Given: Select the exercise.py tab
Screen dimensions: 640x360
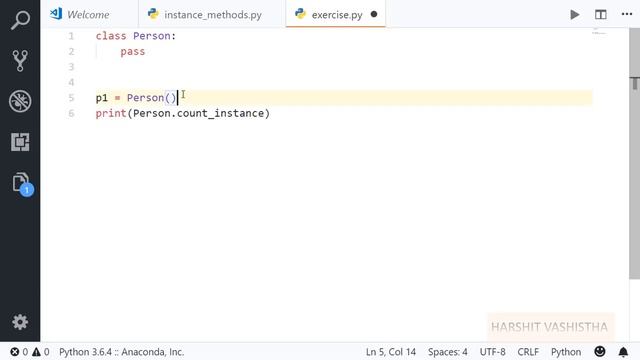Looking at the screenshot, I should pyautogui.click(x=336, y=15).
